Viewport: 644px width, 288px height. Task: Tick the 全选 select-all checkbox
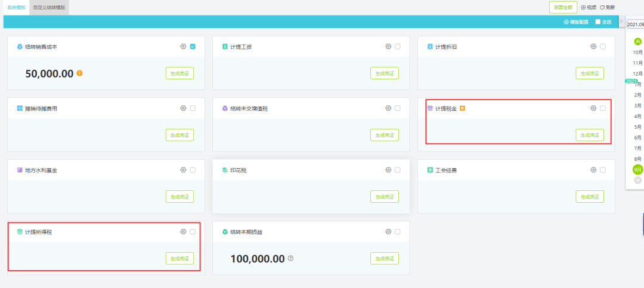tap(597, 22)
